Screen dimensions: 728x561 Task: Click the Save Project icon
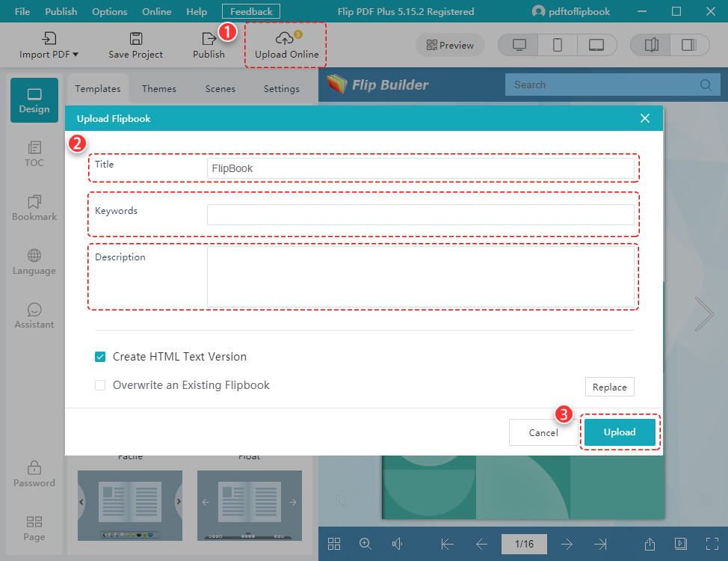tap(135, 39)
